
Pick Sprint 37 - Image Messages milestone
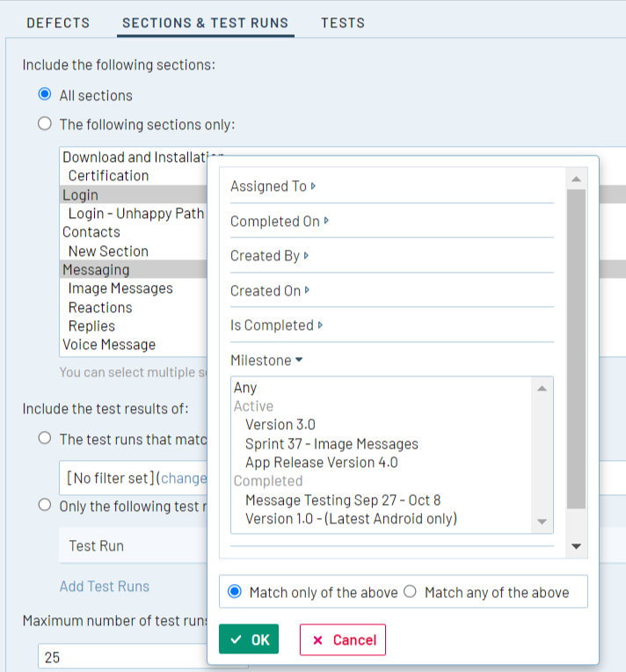pos(331,443)
